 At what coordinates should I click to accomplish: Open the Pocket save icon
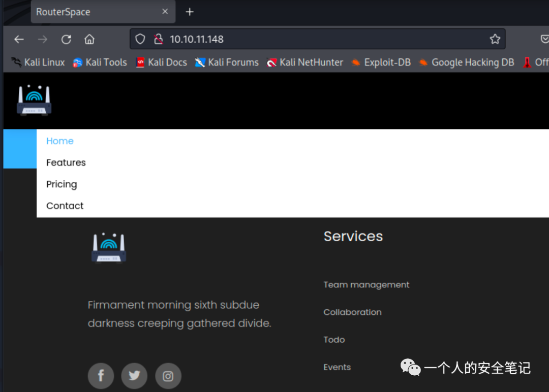pos(544,39)
